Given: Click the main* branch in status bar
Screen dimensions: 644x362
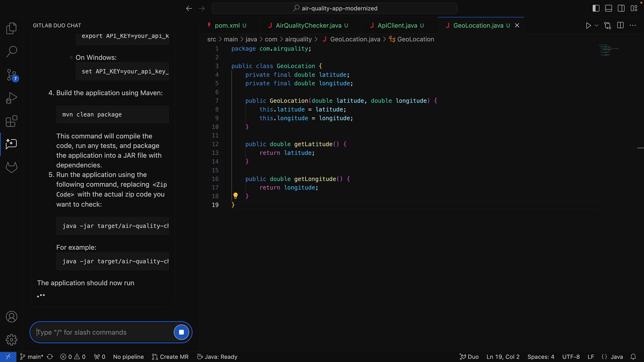Looking at the screenshot, I should [x=32, y=357].
